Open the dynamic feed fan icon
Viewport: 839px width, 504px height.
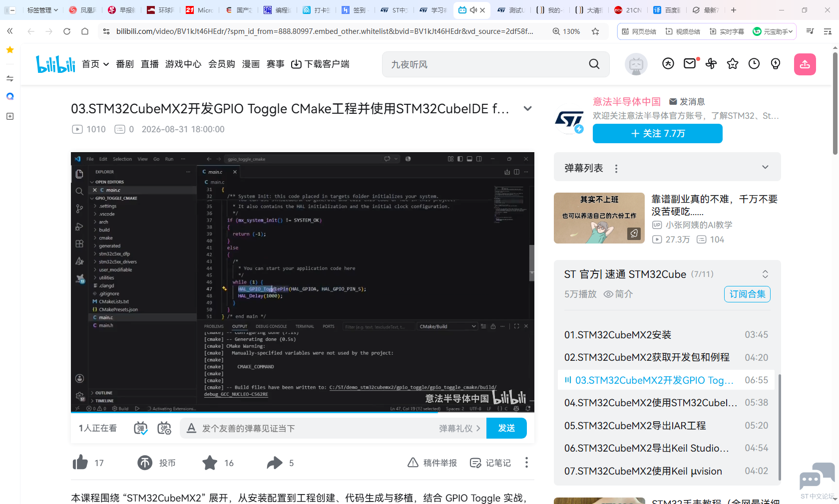711,63
